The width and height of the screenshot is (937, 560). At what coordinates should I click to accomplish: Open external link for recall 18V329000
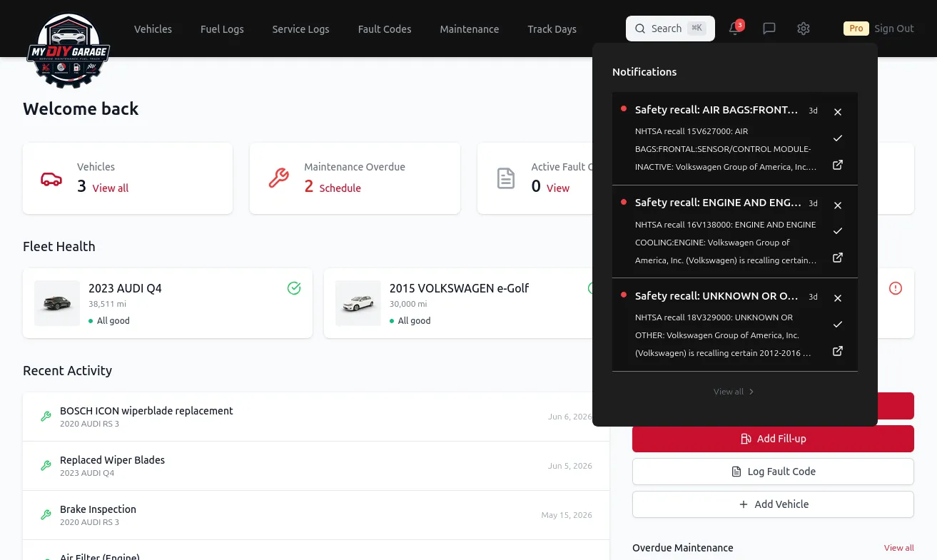point(838,351)
